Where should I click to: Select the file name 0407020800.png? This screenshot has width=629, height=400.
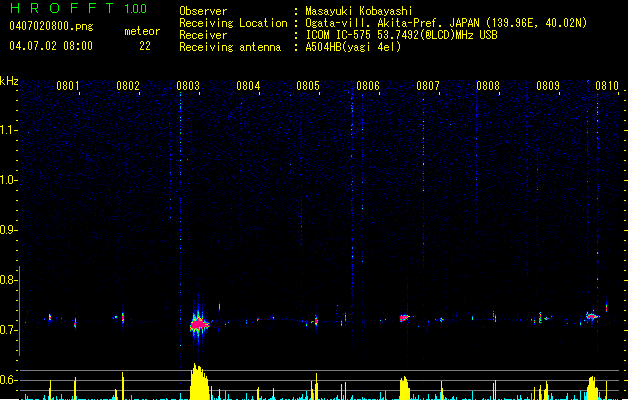click(51, 26)
